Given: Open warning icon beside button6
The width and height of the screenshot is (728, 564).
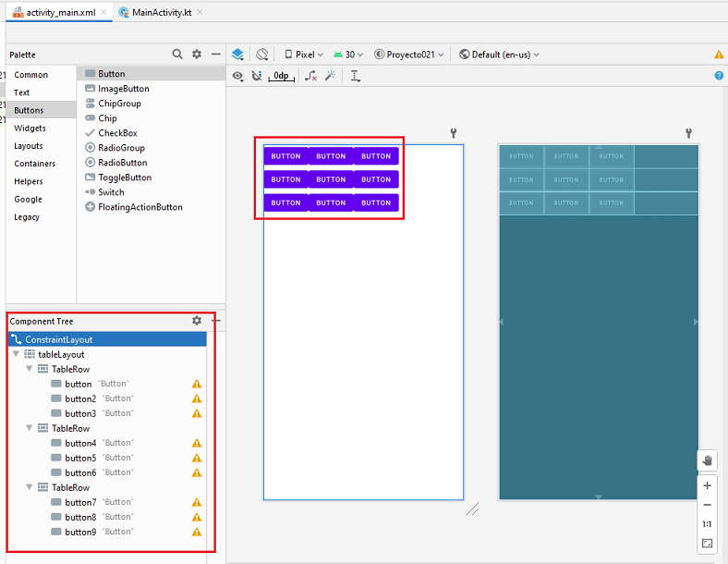Looking at the screenshot, I should (x=197, y=472).
